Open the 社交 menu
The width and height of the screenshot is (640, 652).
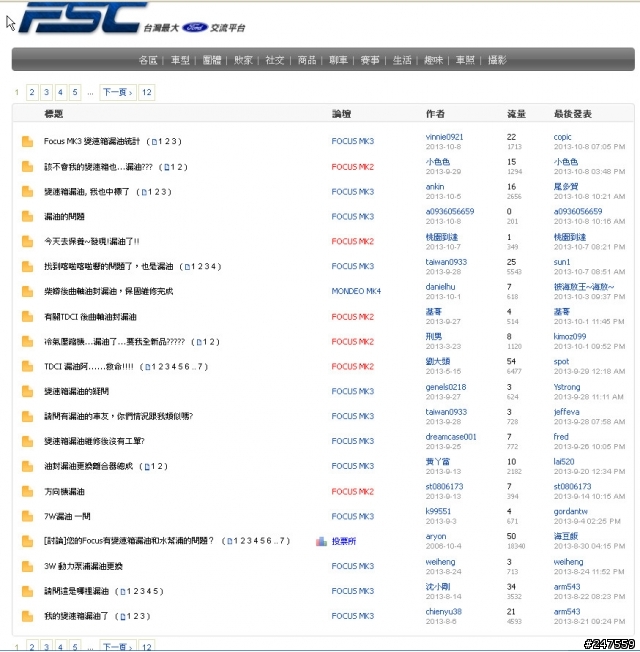click(275, 60)
